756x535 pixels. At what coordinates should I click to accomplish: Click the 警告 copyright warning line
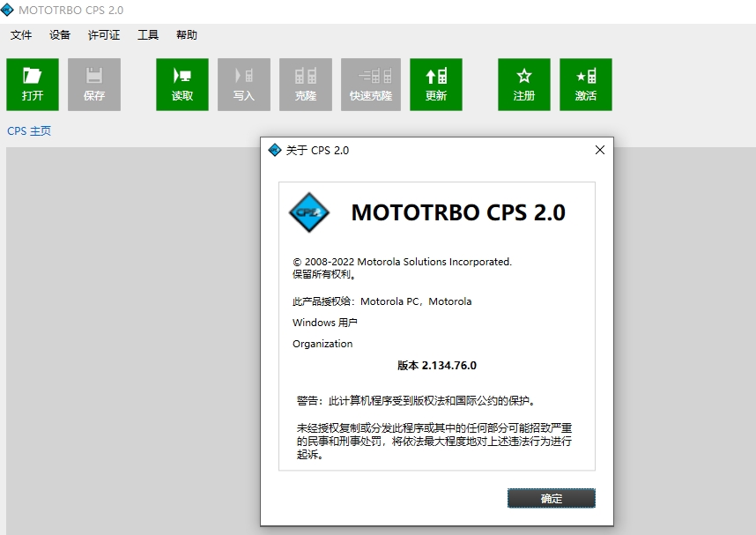click(417, 400)
